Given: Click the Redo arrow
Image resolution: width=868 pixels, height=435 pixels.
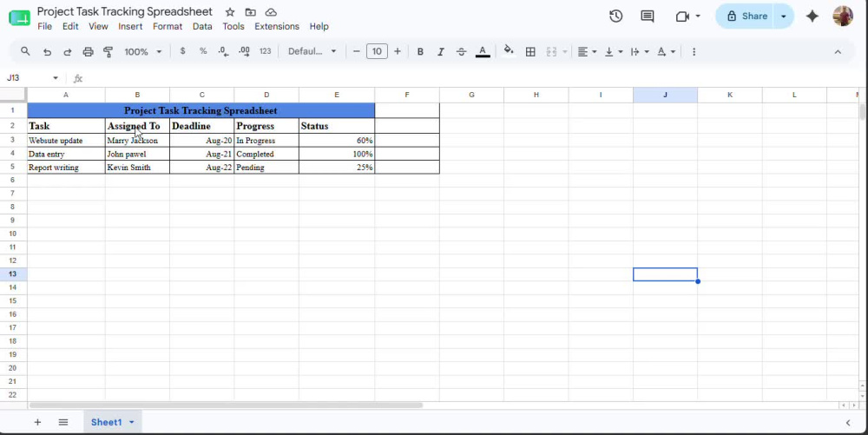Looking at the screenshot, I should point(68,51).
